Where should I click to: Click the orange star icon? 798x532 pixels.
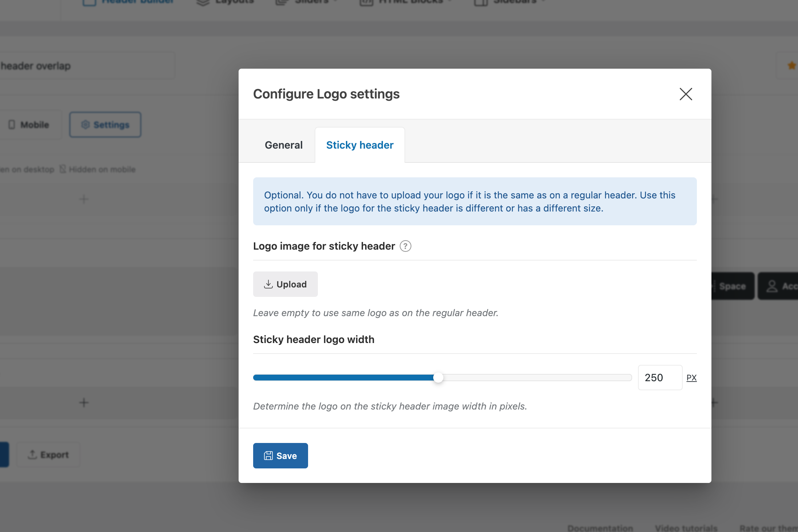[x=791, y=66]
